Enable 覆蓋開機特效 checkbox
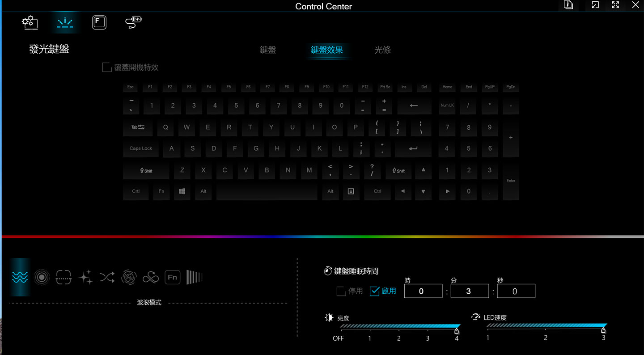644x355 pixels. [x=107, y=67]
